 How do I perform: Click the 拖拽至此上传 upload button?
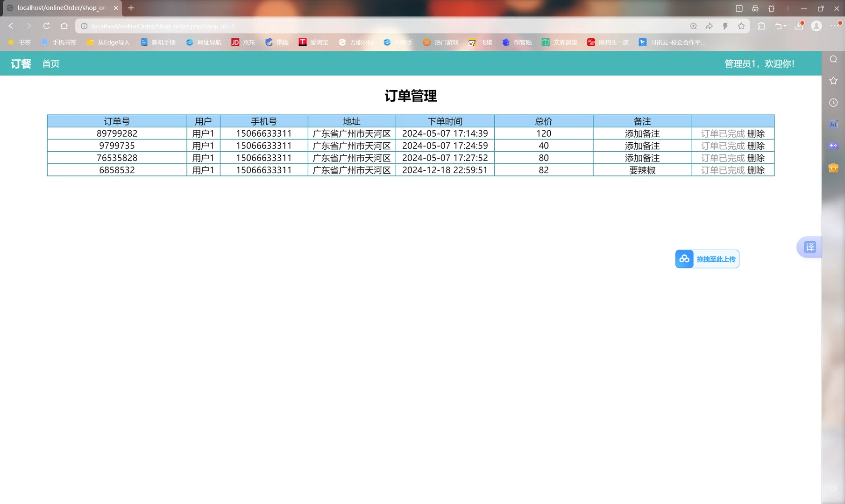pyautogui.click(x=707, y=259)
